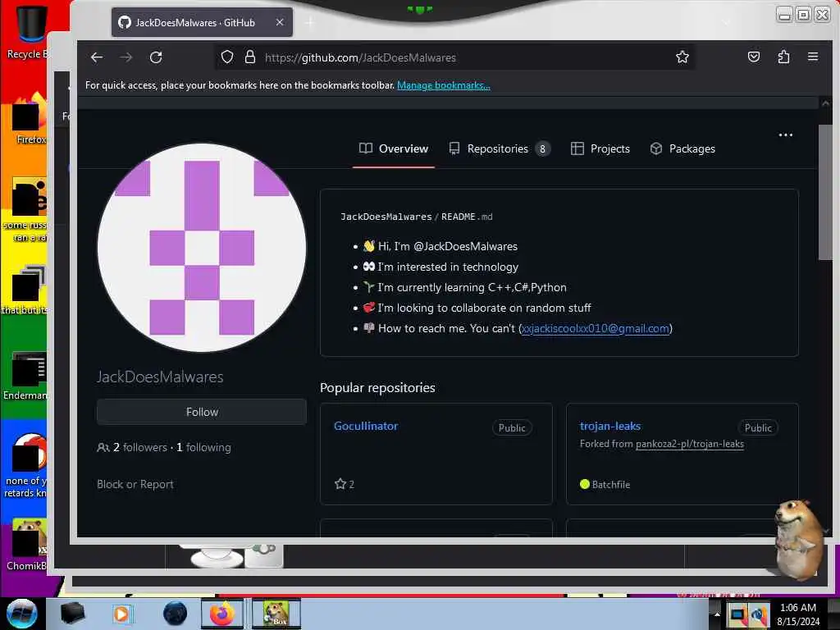Open the Packages tab
The image size is (840, 630).
tap(682, 149)
